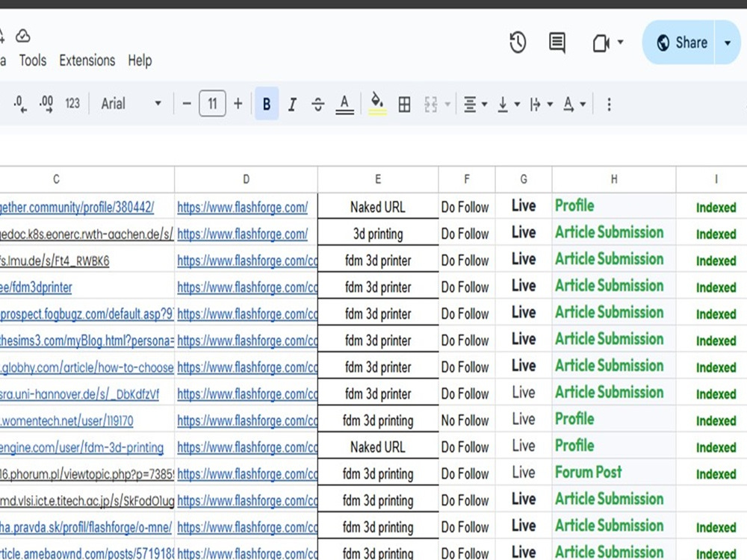
Task: Select the 'Forum Post' cell
Action: pos(613,472)
